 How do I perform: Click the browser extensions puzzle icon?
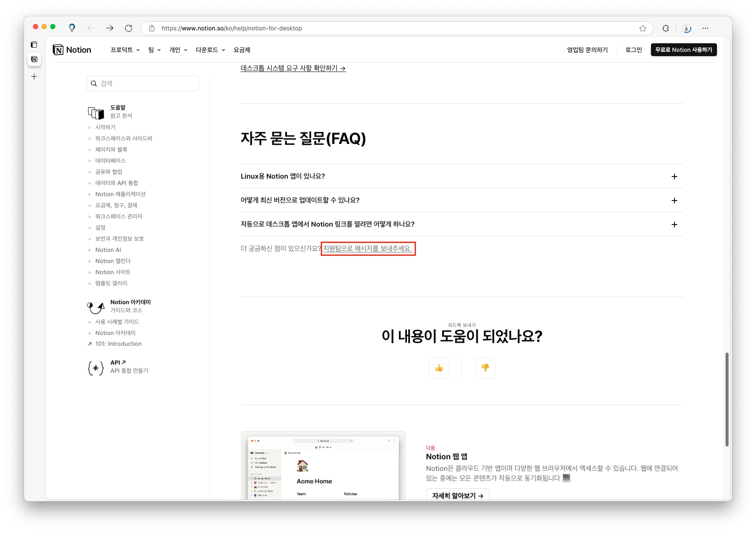tap(666, 28)
